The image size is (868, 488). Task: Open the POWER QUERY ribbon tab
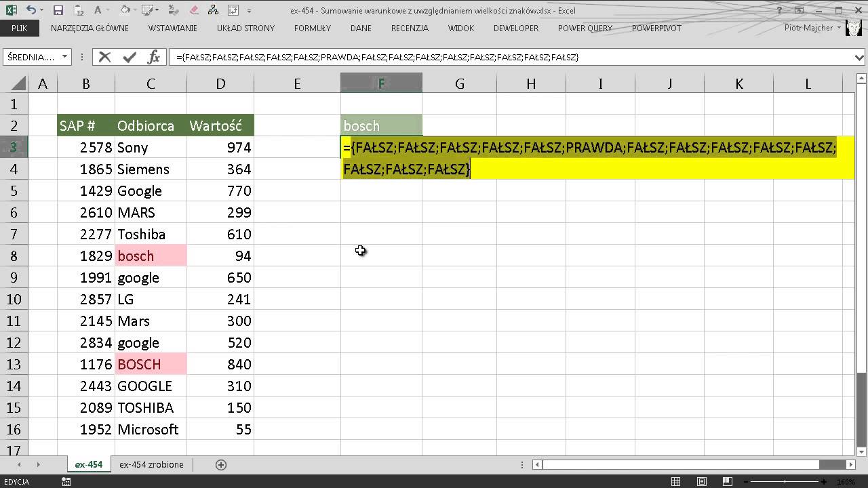coord(585,28)
